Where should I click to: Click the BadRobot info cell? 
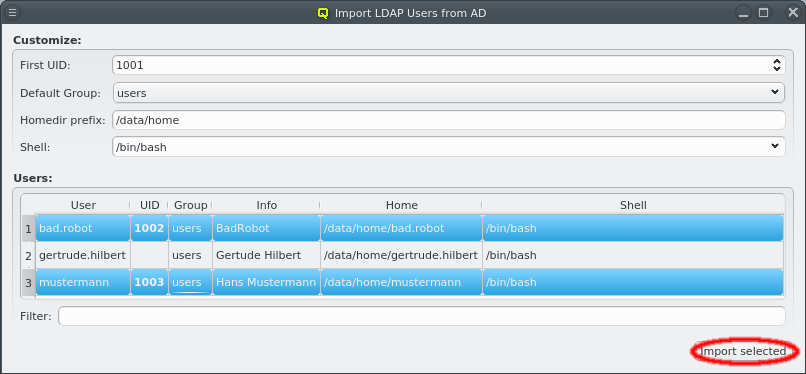coord(266,228)
